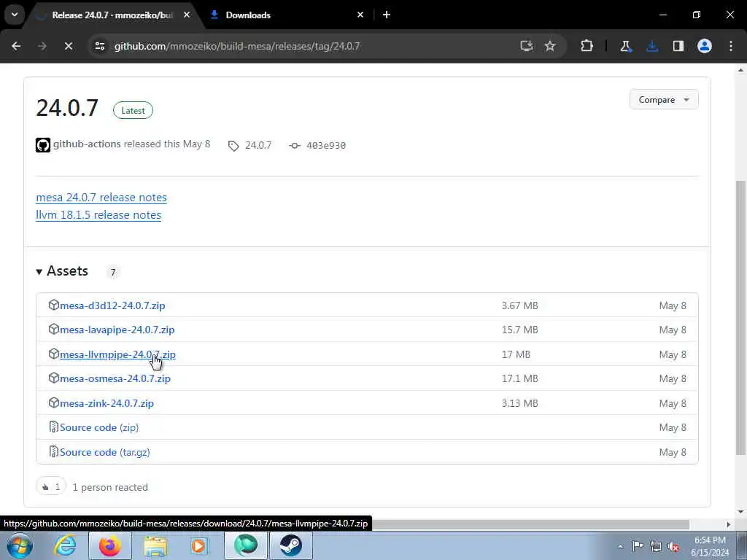The image size is (747, 560).
Task: Click package icon beside mesa-zink asset
Action: tap(54, 402)
